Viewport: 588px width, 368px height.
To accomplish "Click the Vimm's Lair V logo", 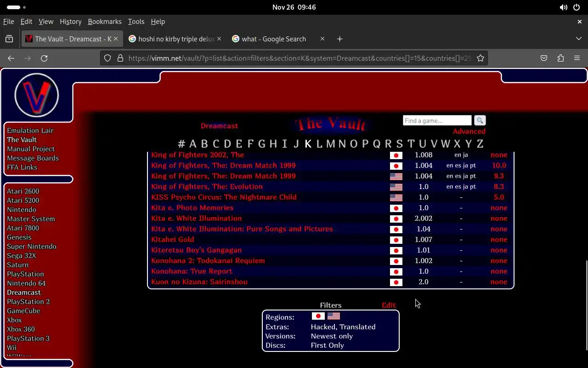I will [37, 95].
